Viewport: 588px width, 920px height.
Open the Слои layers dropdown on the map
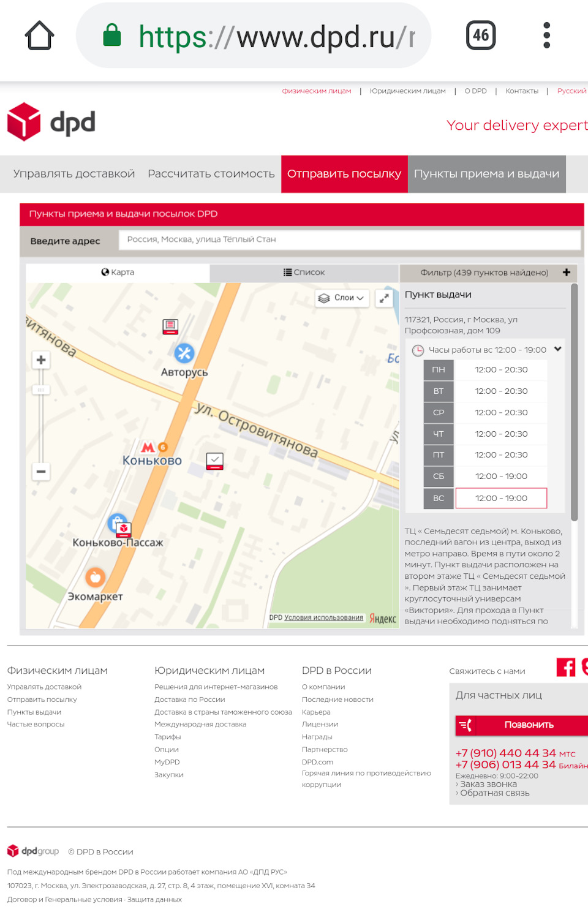coord(342,298)
